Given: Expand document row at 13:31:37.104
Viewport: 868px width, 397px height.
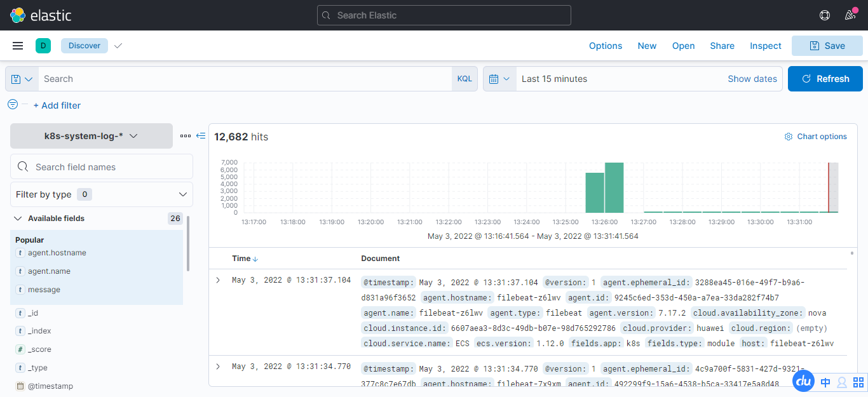Looking at the screenshot, I should (x=218, y=280).
